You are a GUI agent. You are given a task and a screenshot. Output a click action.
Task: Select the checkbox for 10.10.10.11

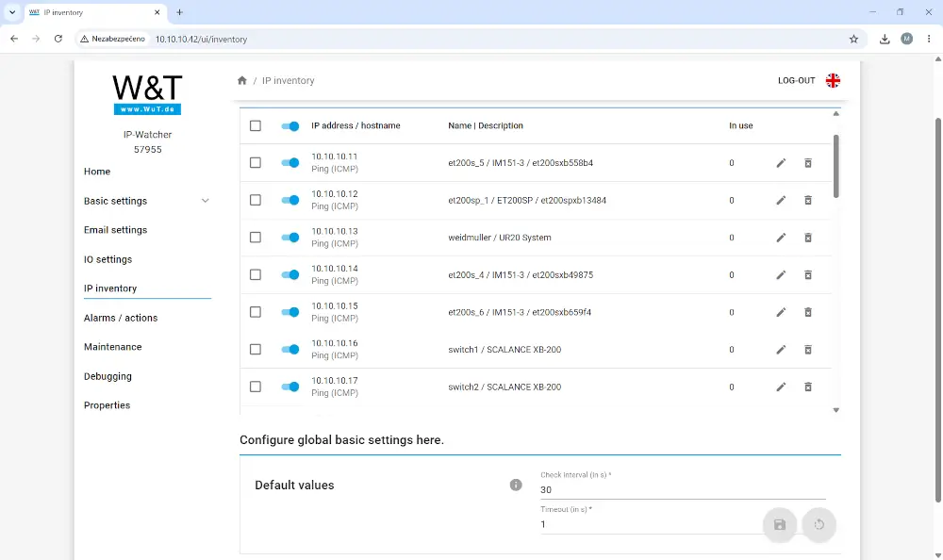(x=256, y=163)
